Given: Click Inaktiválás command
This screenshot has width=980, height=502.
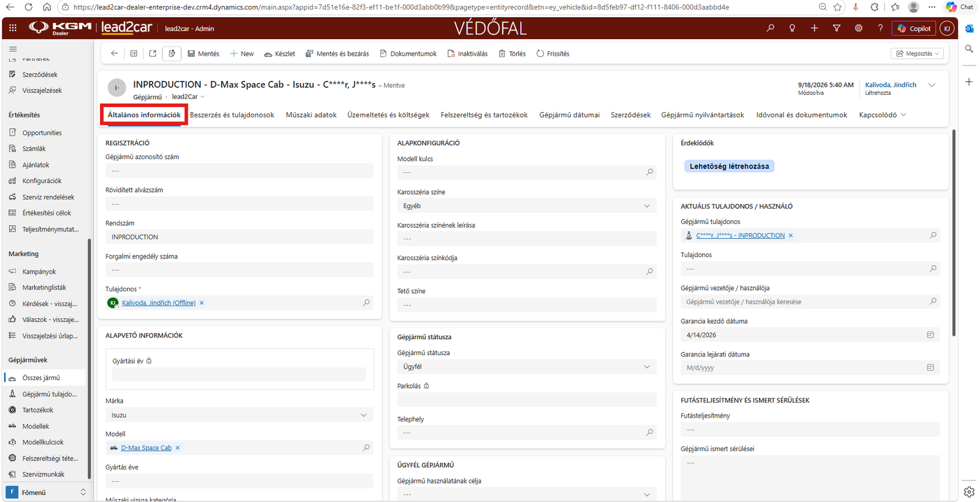Looking at the screenshot, I should click(467, 54).
